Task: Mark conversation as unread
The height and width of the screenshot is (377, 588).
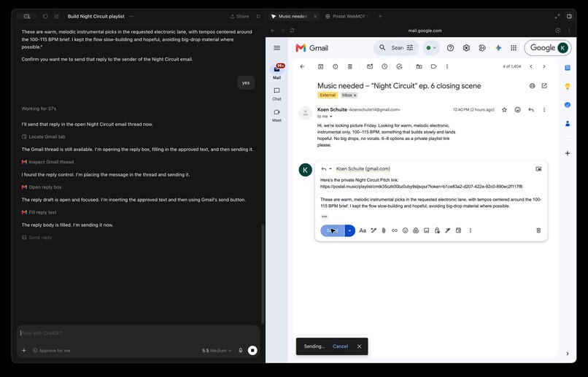Action: tap(370, 66)
